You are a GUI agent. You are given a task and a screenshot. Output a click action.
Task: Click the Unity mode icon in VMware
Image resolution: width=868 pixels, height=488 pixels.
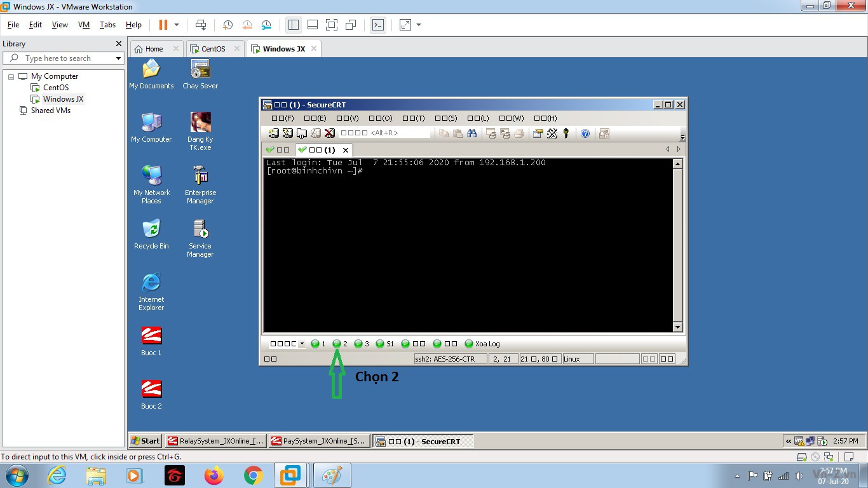pyautogui.click(x=351, y=25)
